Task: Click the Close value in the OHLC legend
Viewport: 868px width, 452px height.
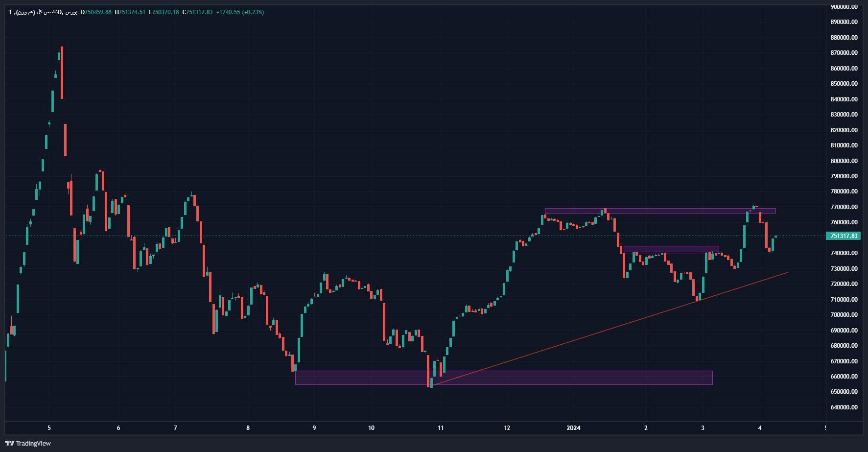Action: (x=197, y=12)
